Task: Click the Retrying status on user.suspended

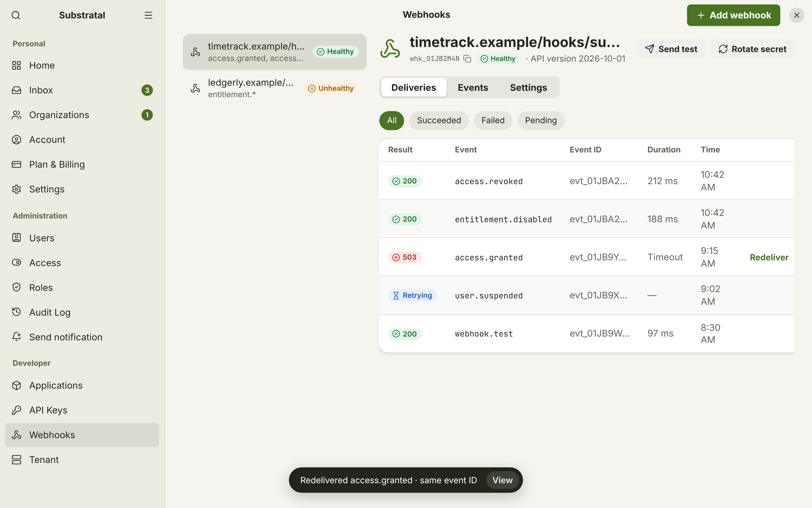Action: click(x=412, y=295)
